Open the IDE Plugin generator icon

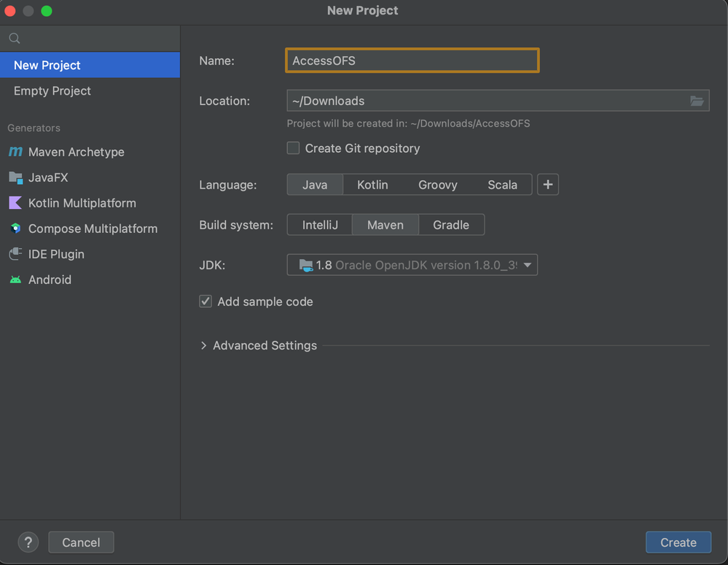point(16,253)
